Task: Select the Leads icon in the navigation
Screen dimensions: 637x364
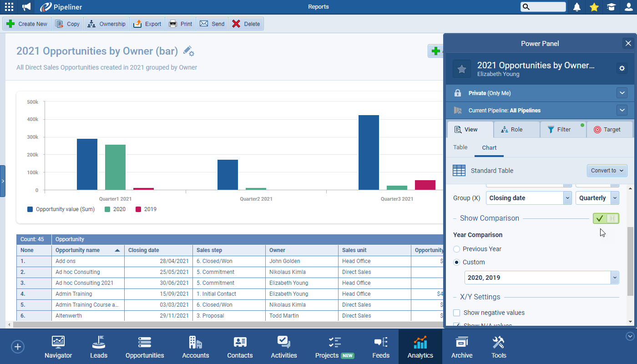Action: (x=98, y=346)
